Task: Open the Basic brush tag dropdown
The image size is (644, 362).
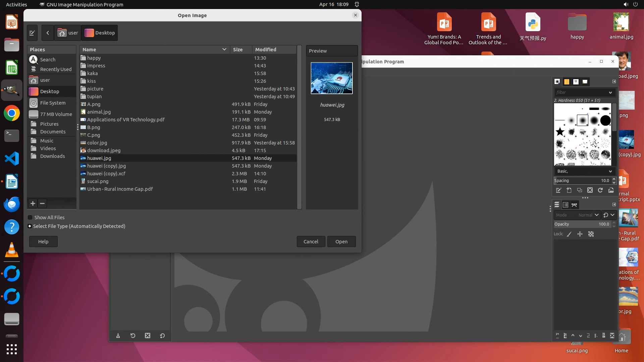Action: pyautogui.click(x=610, y=171)
